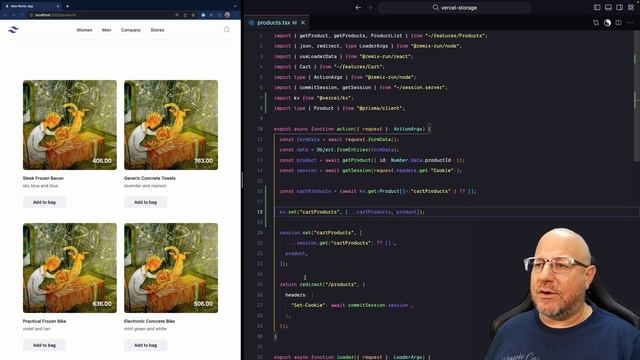Screen dimensions: 640x360
Task: Toggle the VS Code secondary sidebar layout icon
Action: click(x=620, y=7)
